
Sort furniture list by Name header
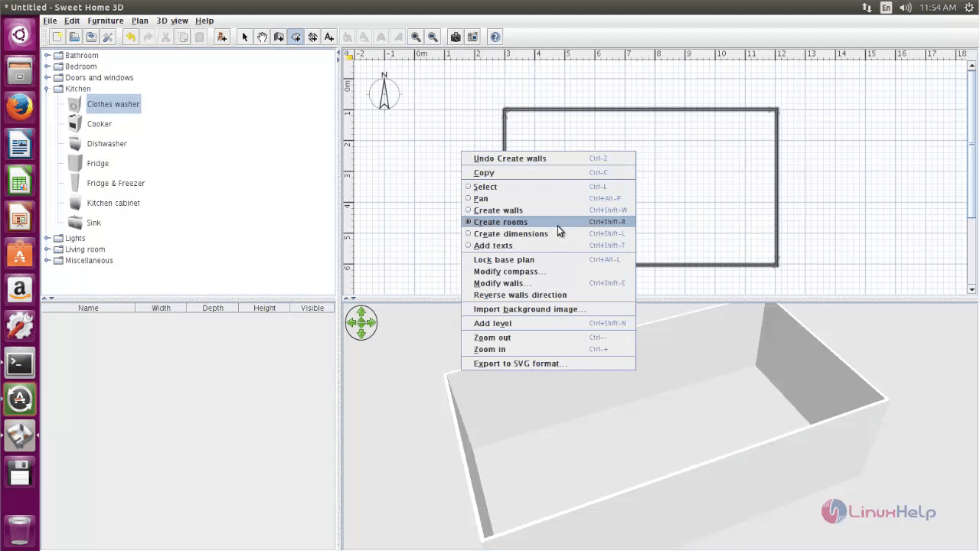tap(88, 308)
